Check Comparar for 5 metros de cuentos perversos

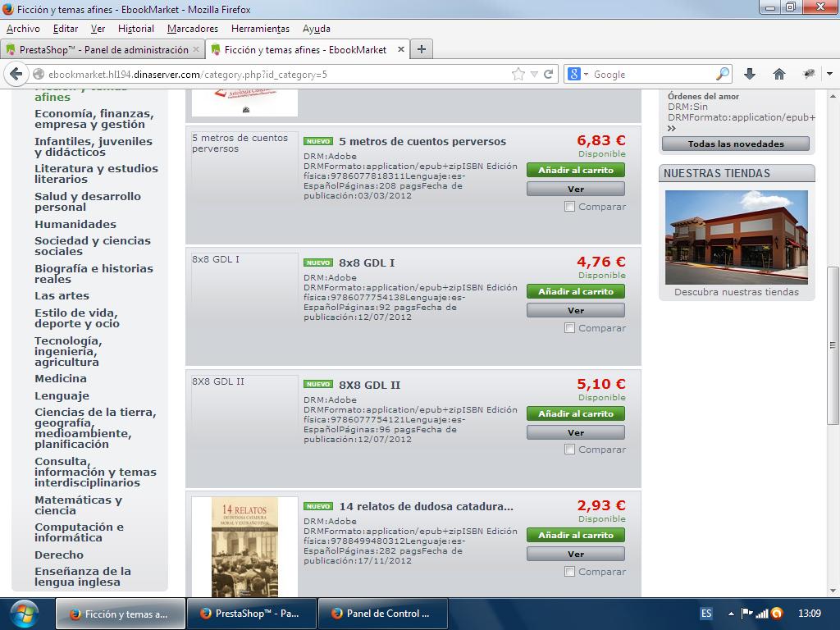[x=569, y=206]
